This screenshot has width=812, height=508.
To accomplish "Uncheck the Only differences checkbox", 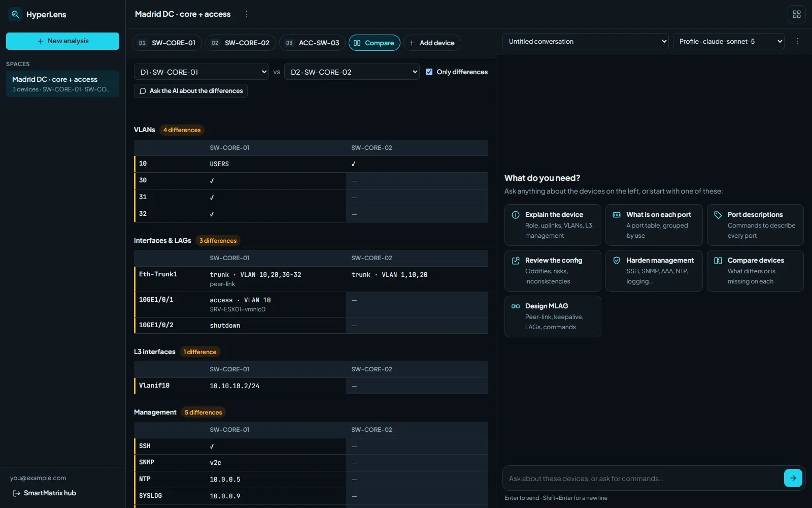I will click(x=429, y=72).
